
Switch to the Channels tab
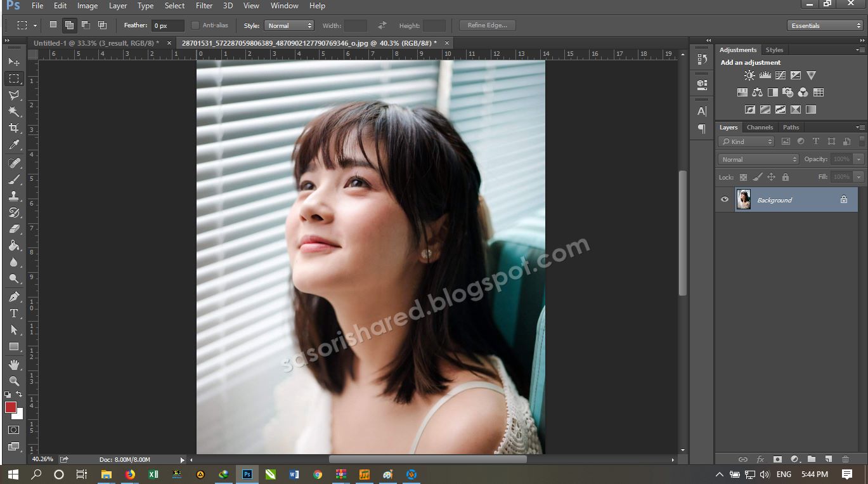pyautogui.click(x=760, y=128)
